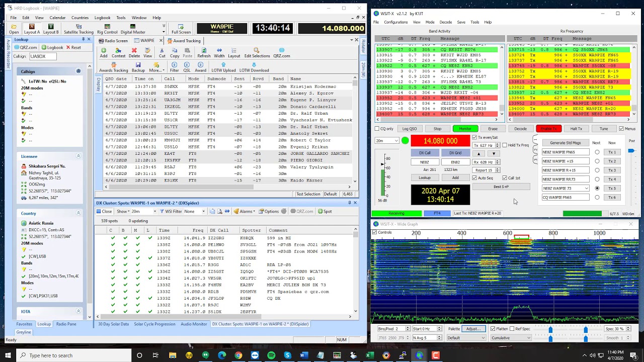Toggle the Auto Seq checkbox
Screen dimensions: 644x362
click(x=474, y=178)
